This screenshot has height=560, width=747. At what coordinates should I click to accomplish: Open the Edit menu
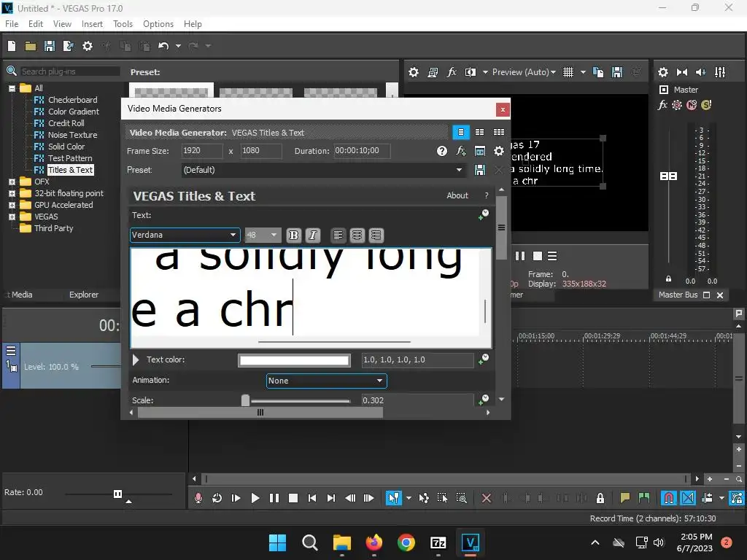point(36,24)
